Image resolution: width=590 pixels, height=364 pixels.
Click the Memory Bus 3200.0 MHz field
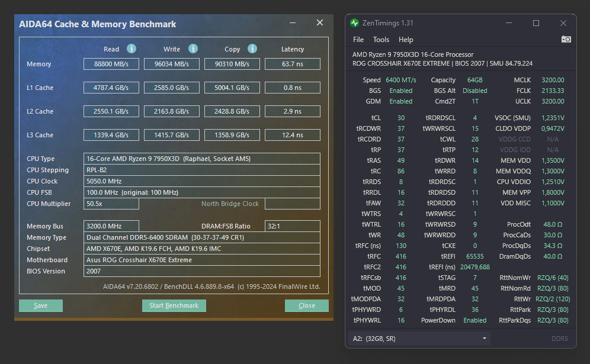[x=111, y=226]
